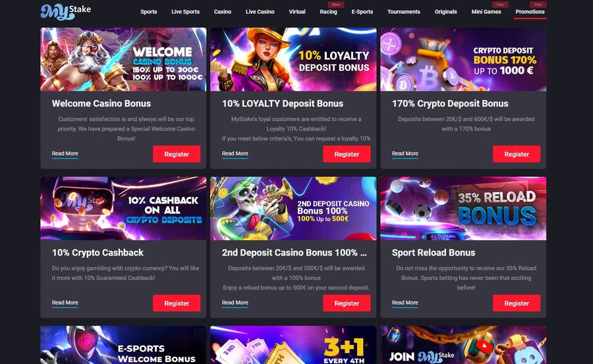Click the MyStake logo

pyautogui.click(x=66, y=11)
